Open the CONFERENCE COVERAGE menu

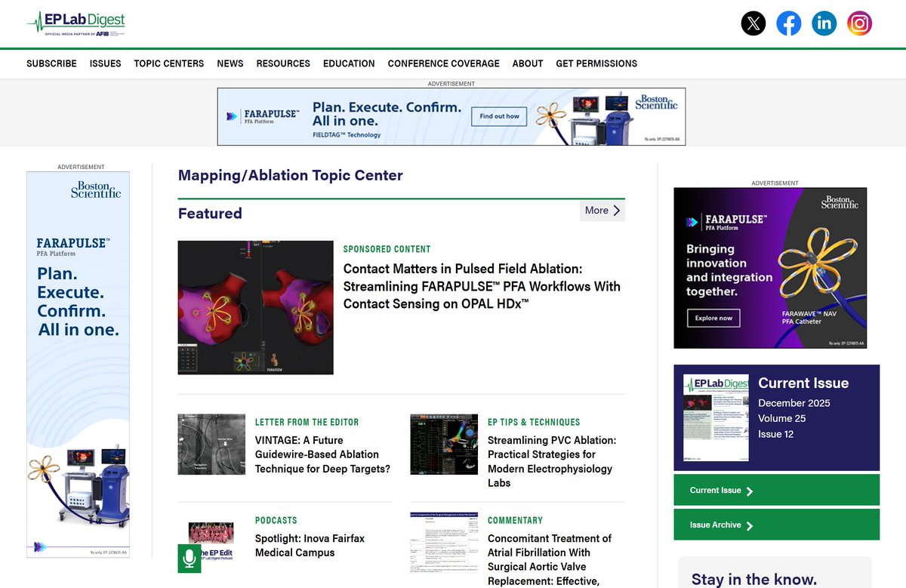point(444,63)
